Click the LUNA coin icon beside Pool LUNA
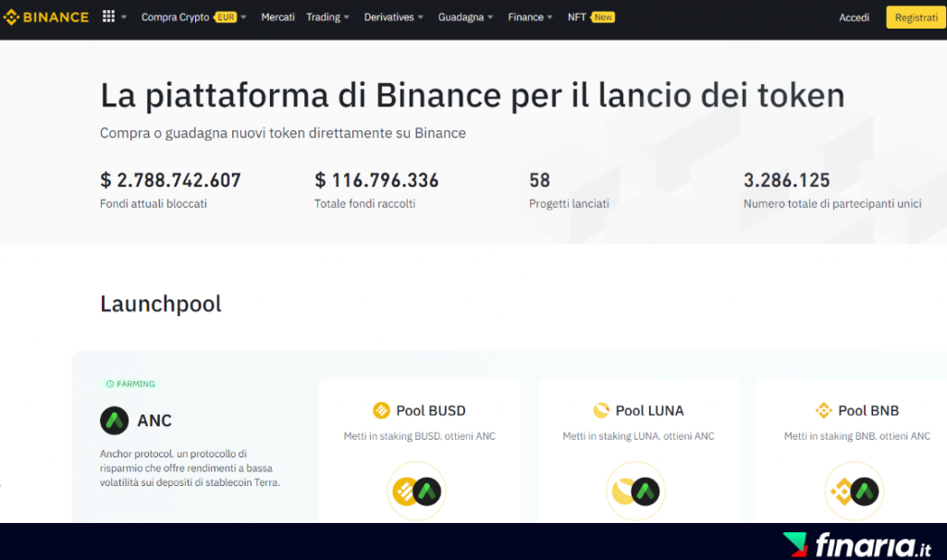947x560 pixels. [x=601, y=410]
